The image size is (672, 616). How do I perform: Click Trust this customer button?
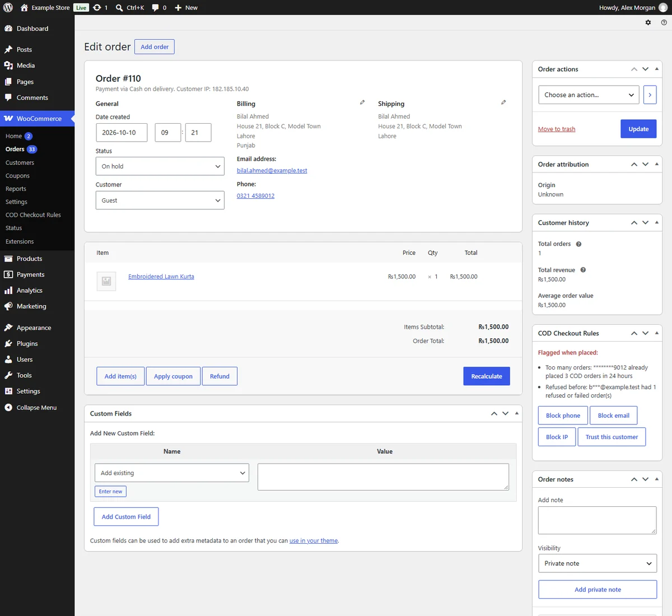(612, 437)
